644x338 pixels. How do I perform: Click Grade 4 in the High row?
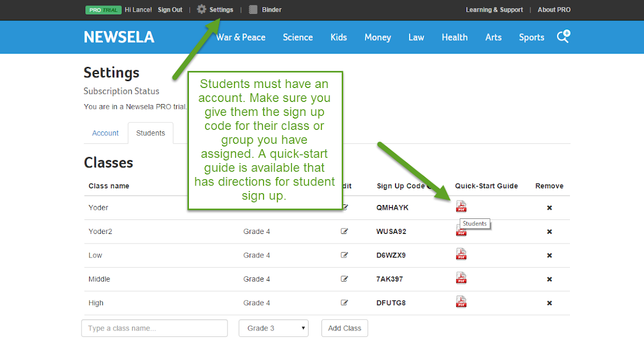pos(257,303)
